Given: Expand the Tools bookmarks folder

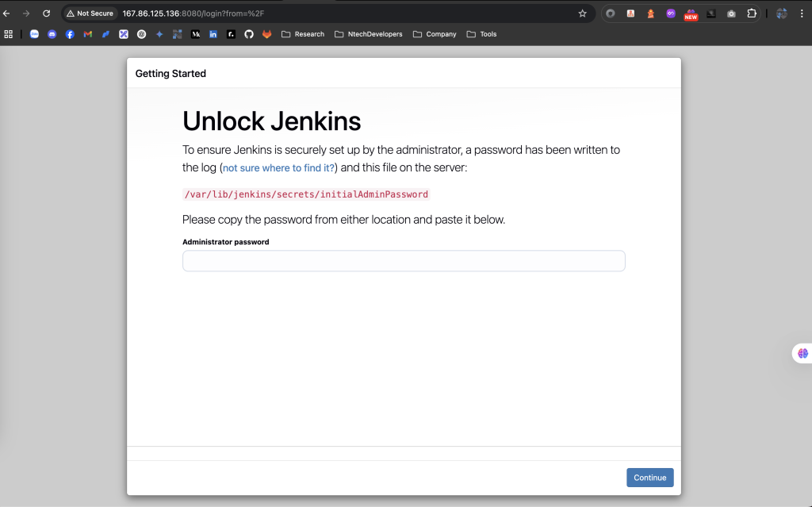Looking at the screenshot, I should tap(481, 34).
